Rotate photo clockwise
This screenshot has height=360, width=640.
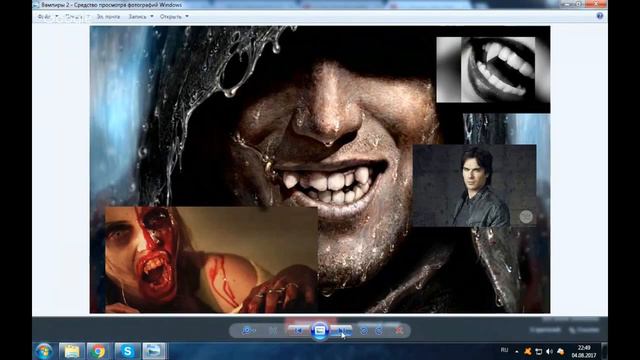point(379,331)
